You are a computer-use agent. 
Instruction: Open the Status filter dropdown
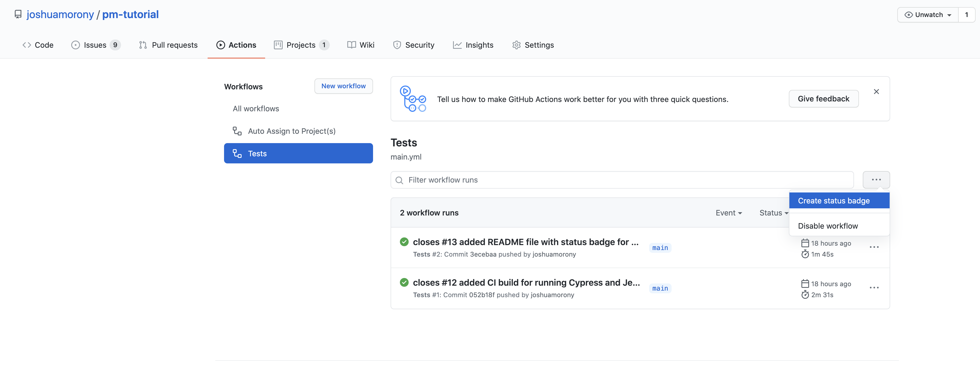pos(773,213)
